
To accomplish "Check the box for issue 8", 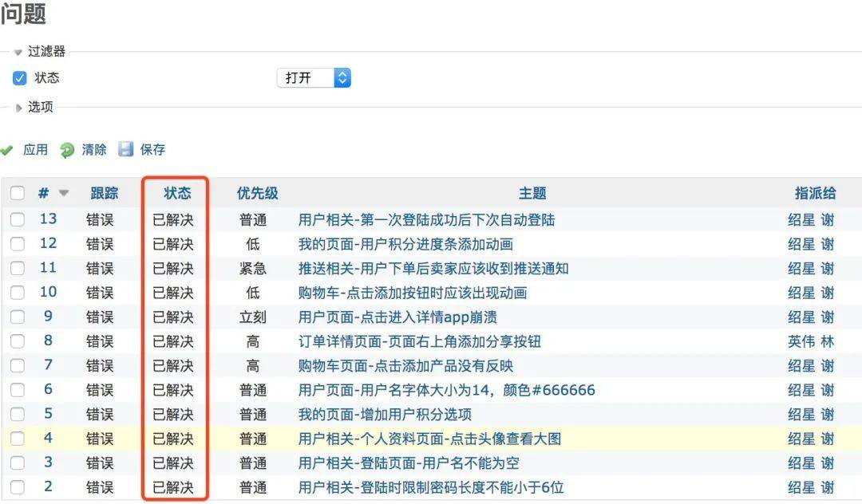I will tap(18, 341).
